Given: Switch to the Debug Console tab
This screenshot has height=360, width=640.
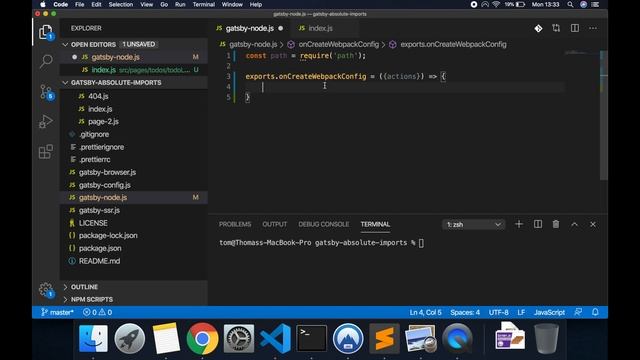Looking at the screenshot, I should 323,224.
